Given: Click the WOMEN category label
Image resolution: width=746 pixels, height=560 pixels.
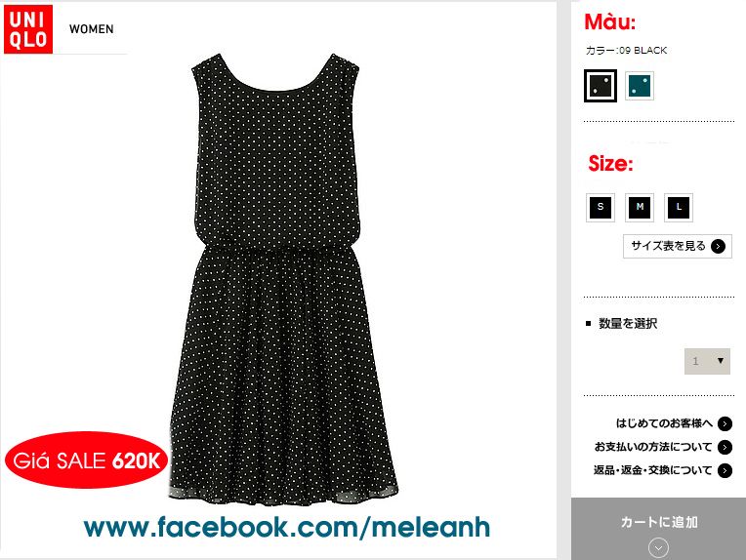Looking at the screenshot, I should point(92,29).
